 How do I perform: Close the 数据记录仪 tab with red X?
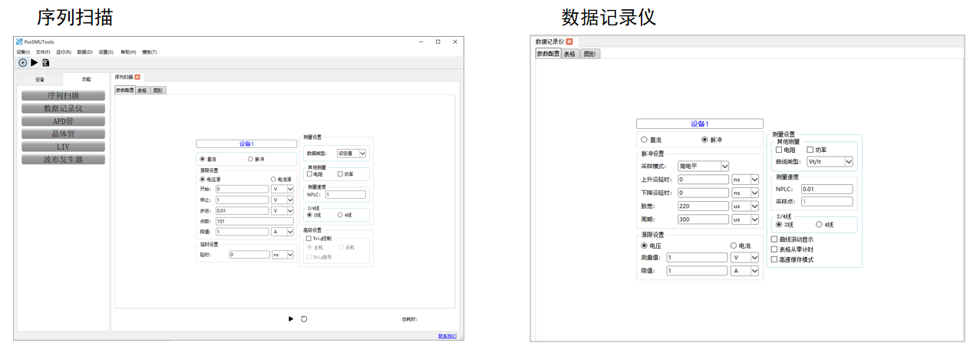[569, 41]
